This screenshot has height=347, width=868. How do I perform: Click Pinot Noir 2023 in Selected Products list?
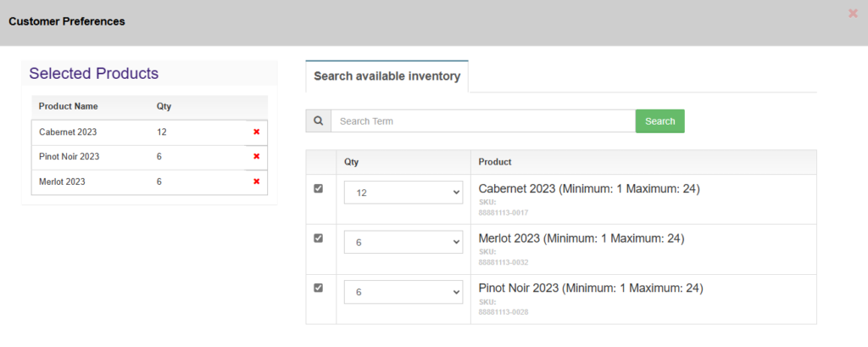(x=69, y=157)
